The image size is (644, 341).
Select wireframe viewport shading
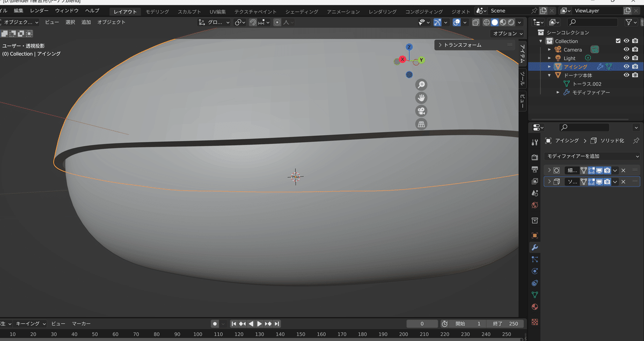click(x=486, y=23)
